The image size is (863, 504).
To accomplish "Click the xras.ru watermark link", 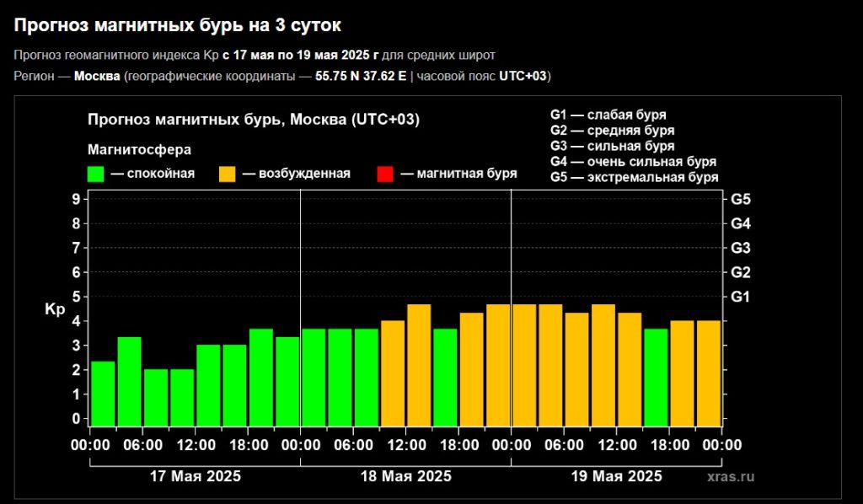I will click(731, 476).
